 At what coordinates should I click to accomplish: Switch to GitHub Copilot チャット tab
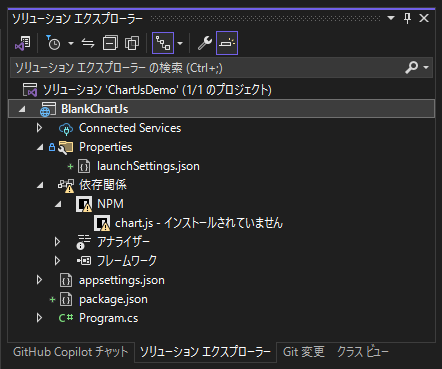click(70, 352)
